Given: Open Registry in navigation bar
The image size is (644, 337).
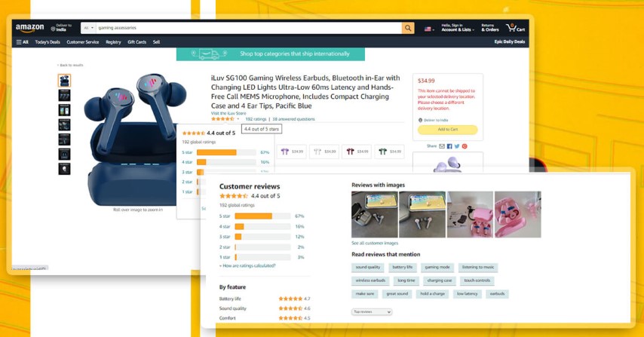Looking at the screenshot, I should 113,42.
